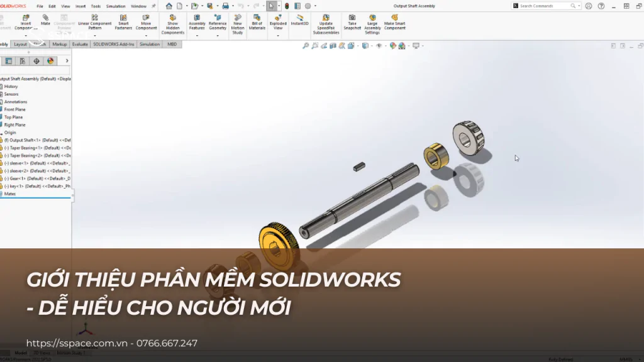This screenshot has width=644, height=362.
Task: Click the Open file icon
Action: 195,6
